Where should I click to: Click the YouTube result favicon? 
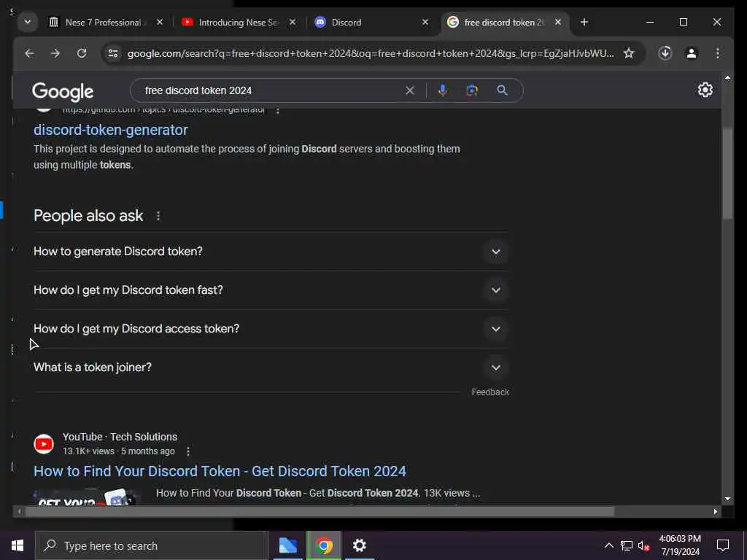click(44, 444)
